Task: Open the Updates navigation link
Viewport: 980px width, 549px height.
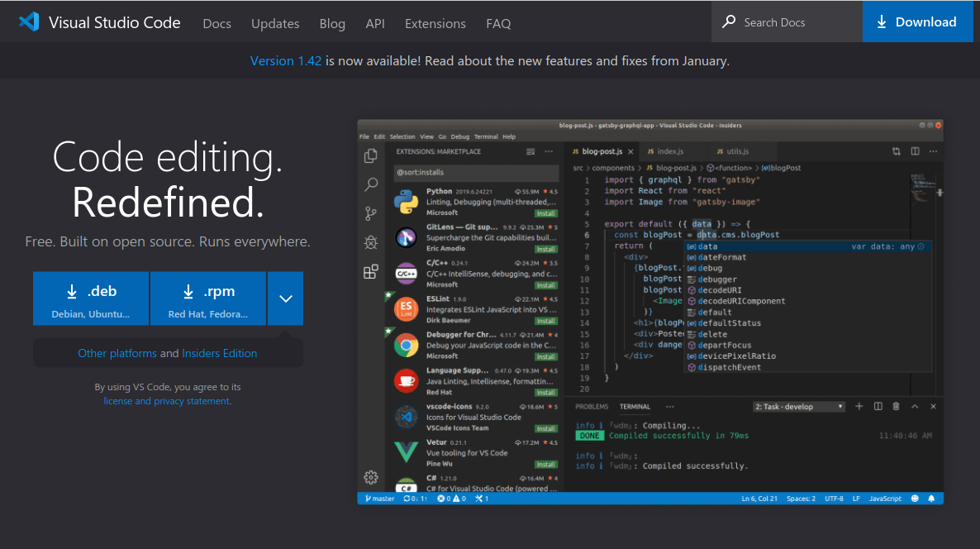Action: 275,23
